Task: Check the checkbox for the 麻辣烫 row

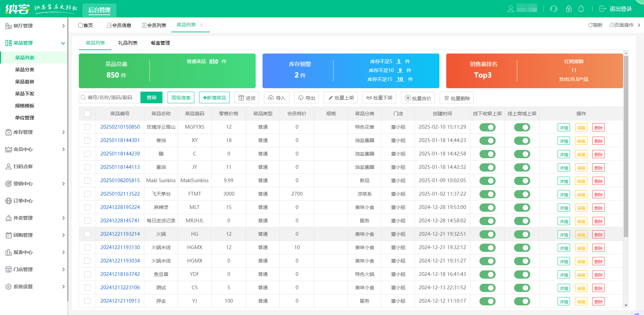Action: click(x=87, y=207)
